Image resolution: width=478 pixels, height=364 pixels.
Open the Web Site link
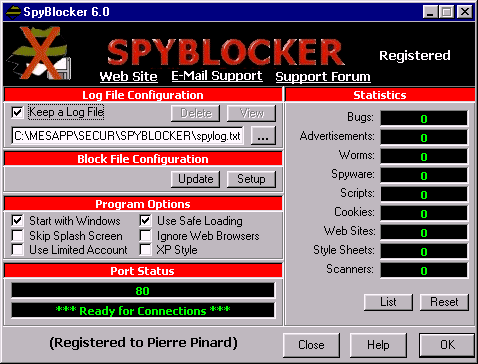pos(129,76)
